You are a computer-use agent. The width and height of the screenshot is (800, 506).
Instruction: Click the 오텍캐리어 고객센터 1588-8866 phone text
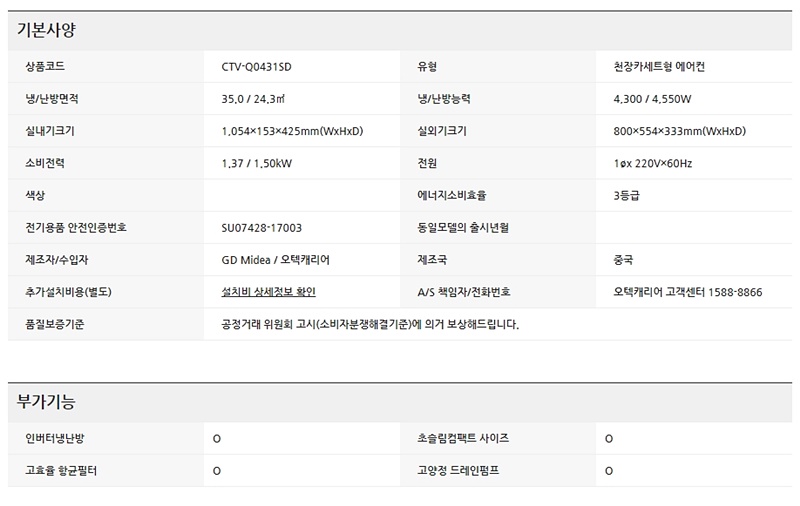[688, 292]
